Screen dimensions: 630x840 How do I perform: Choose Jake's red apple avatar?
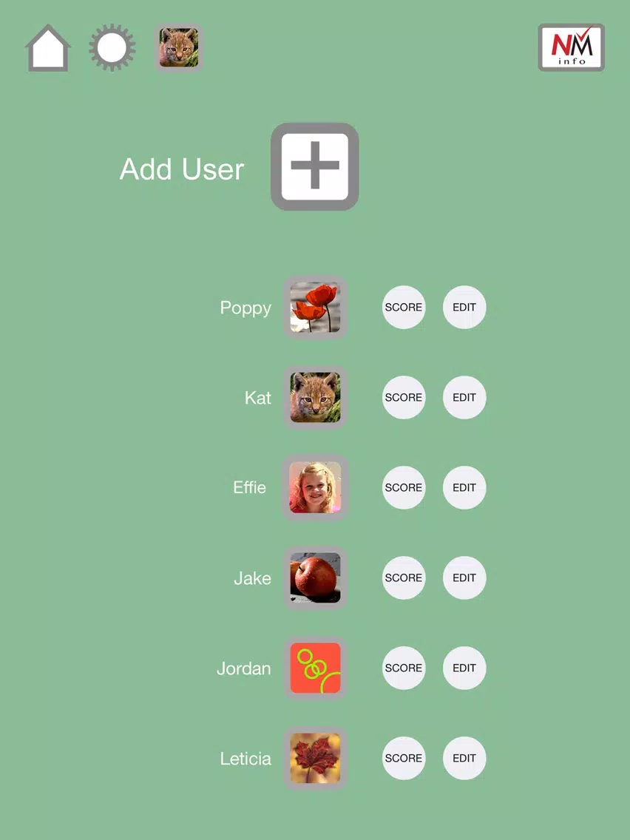(x=316, y=578)
